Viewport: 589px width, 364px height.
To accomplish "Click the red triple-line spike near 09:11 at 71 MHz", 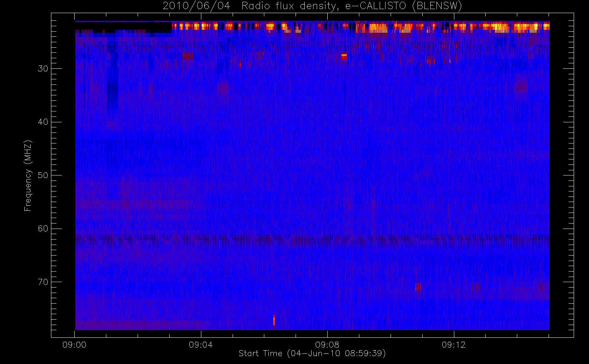I will coord(418,287).
